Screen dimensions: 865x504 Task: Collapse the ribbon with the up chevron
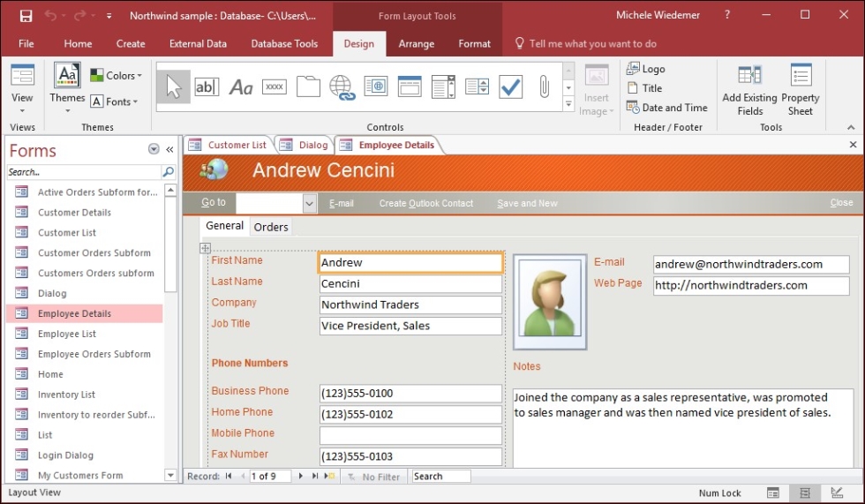(851, 127)
